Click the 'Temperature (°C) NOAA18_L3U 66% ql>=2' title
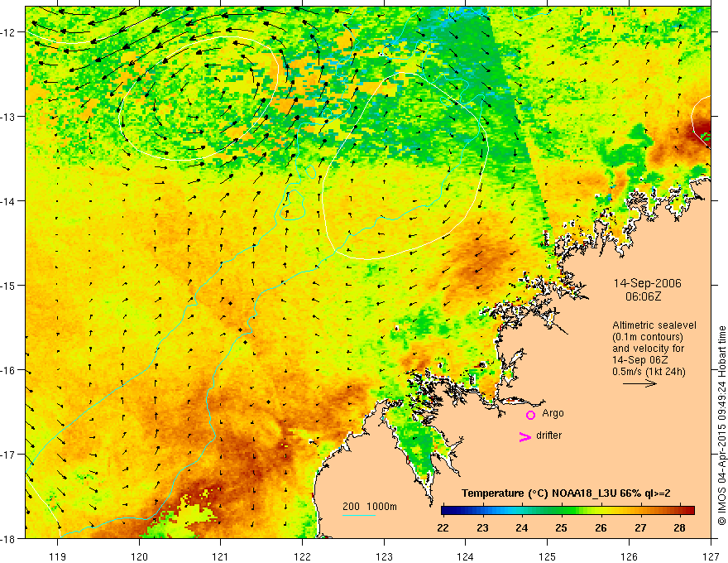 click(566, 493)
